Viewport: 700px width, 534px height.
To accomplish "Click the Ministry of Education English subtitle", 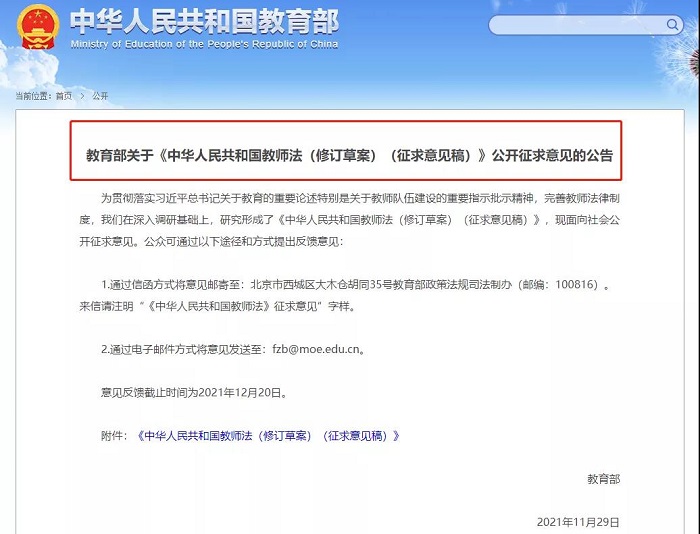I will [x=204, y=44].
